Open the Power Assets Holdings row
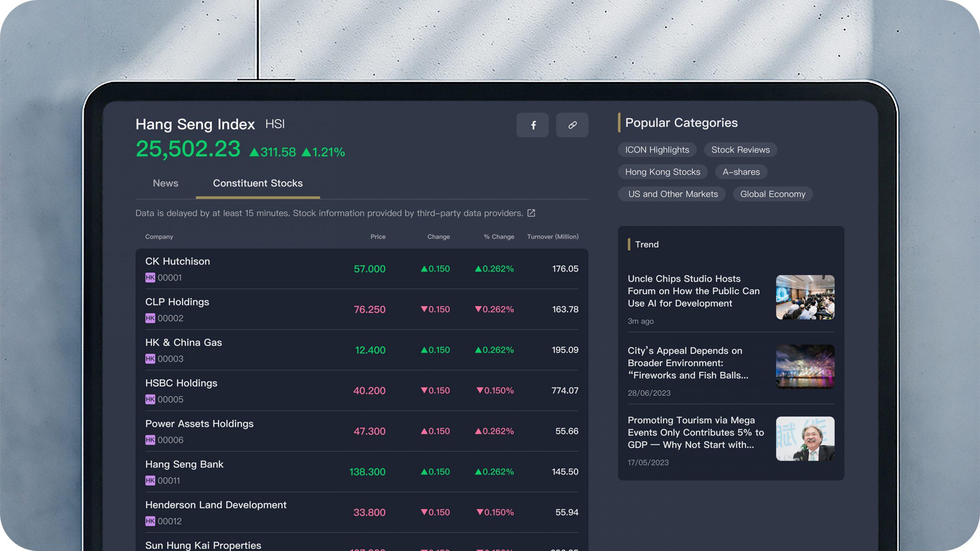 [362, 431]
